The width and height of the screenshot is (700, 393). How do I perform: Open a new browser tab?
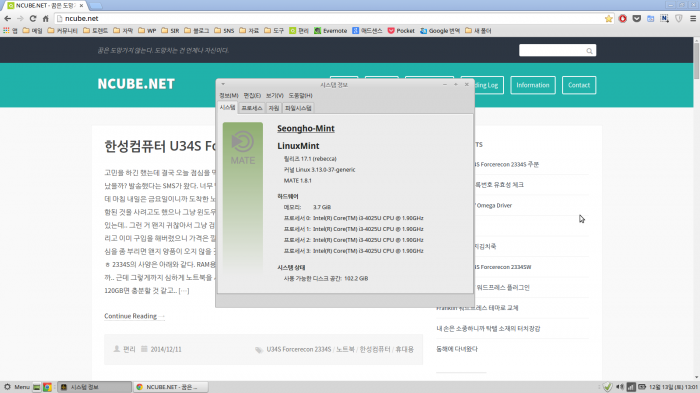tap(95, 6)
